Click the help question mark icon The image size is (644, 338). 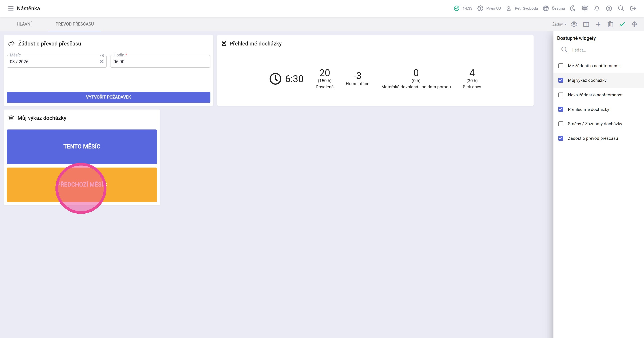coord(609,9)
